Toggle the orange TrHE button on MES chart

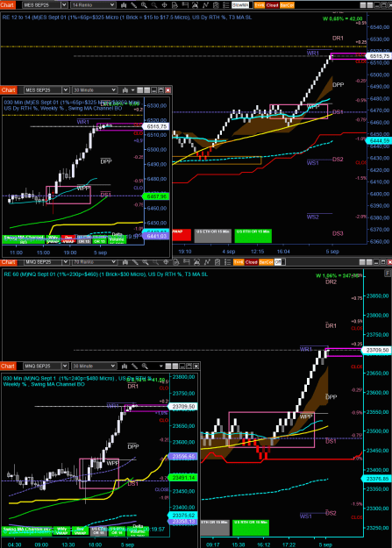point(259,5)
